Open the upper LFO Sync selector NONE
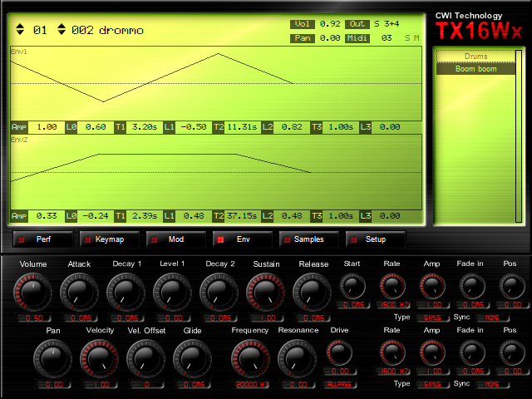 [x=492, y=318]
